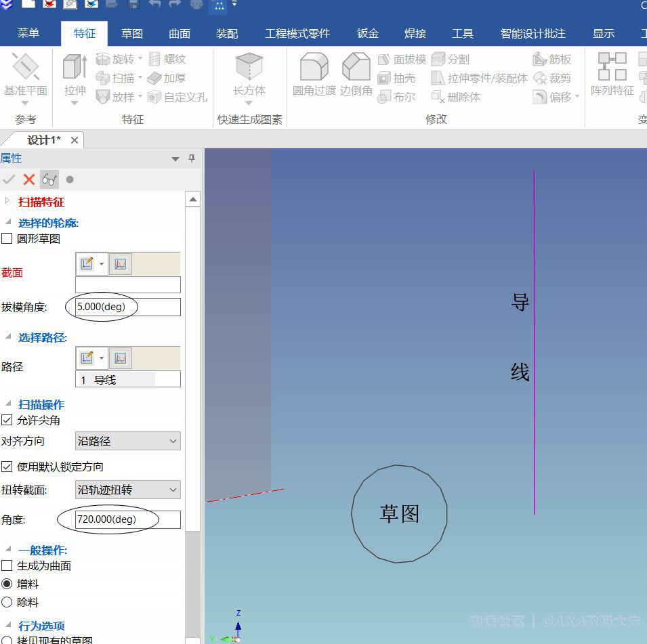The width and height of the screenshot is (647, 644).
Task: Select the 裁剪 trim tool
Action: click(x=551, y=78)
